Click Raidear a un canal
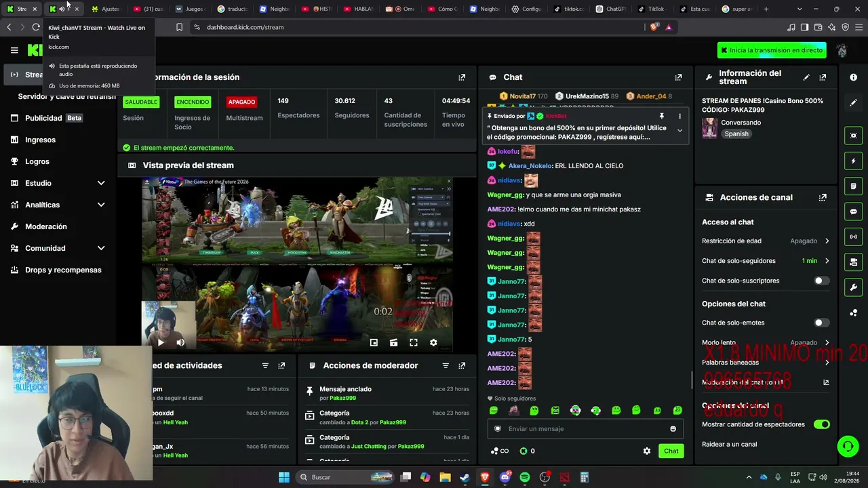Screen dimensions: 868x488 [x=730, y=445]
